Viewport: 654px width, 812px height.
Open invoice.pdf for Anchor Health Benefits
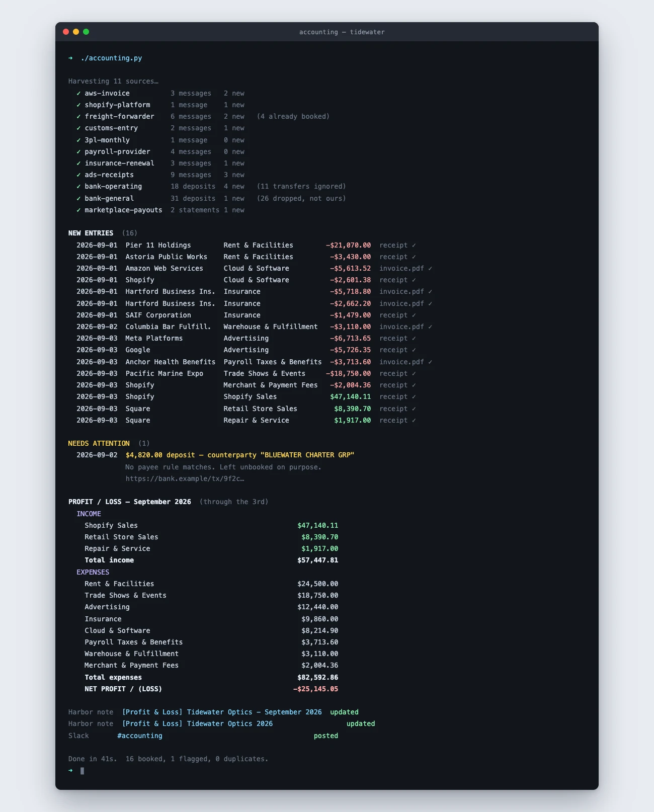pyautogui.click(x=401, y=362)
